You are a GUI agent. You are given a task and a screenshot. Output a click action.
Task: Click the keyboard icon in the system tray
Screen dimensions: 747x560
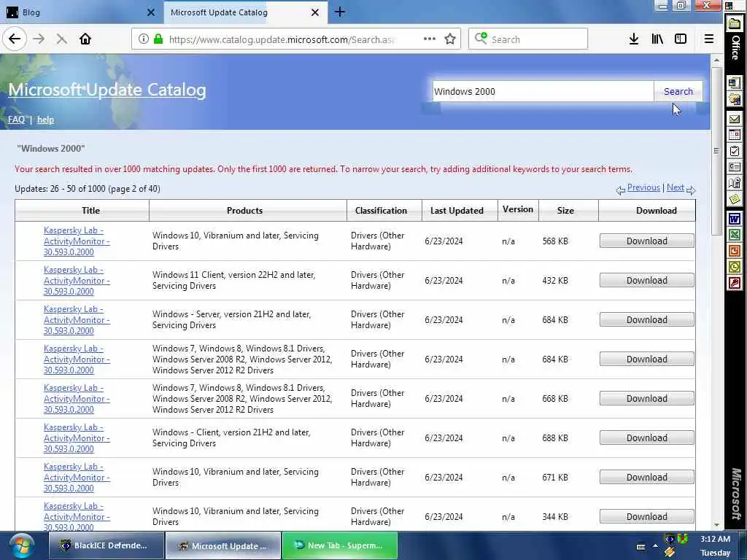640,547
